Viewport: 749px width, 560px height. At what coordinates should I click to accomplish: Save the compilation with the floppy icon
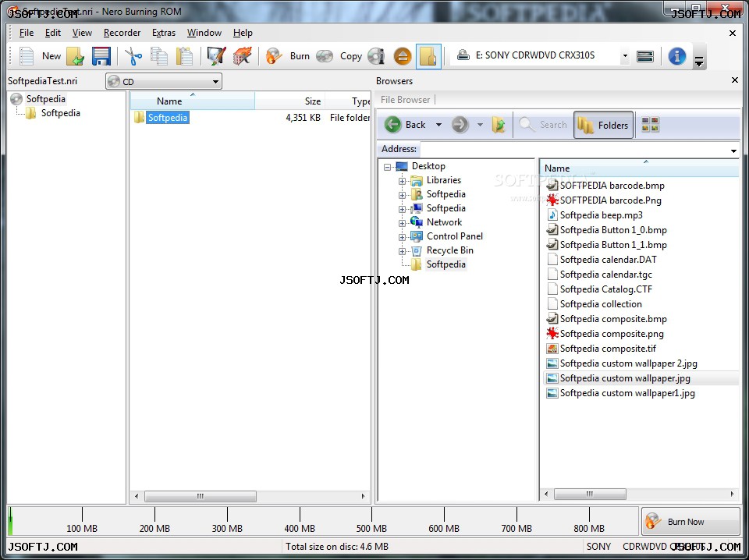point(101,56)
